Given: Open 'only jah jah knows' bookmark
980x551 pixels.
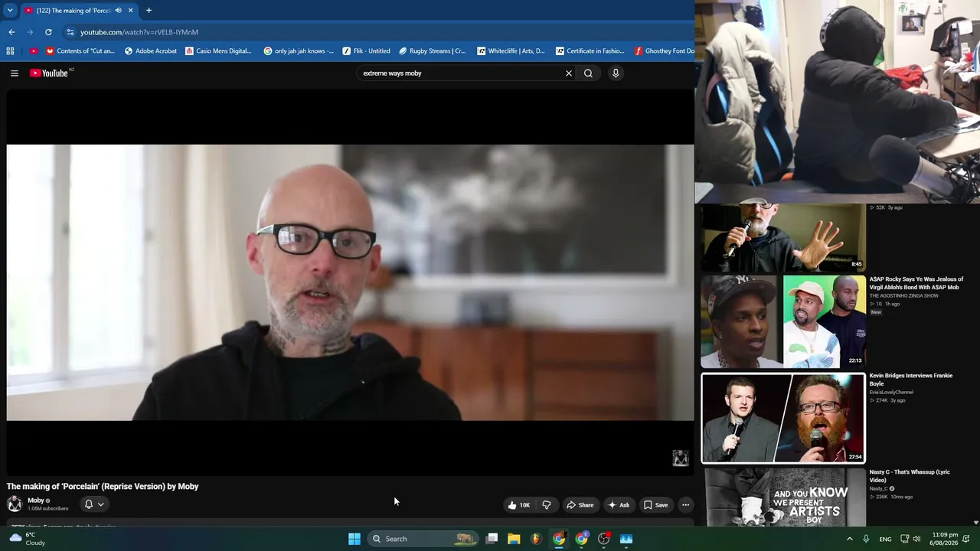Looking at the screenshot, I should tap(299, 51).
